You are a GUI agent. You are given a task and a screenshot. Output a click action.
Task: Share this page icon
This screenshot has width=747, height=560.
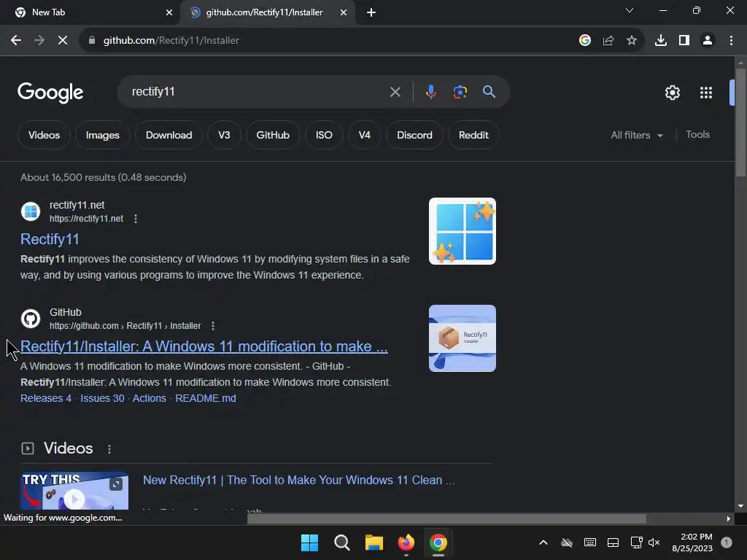click(608, 41)
